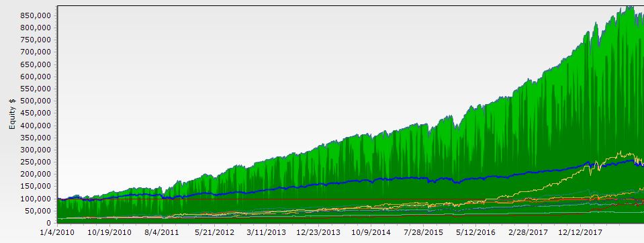Image resolution: width=644 pixels, height=243 pixels.
Task: Click the 550,000 equity axis value
Action: (35, 89)
